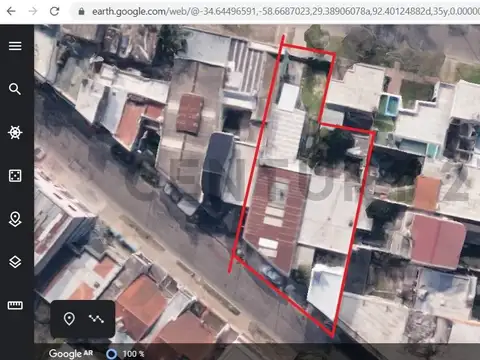This screenshot has height=360, width=480.
Task: Click the Google logo attribution
Action: (71, 353)
